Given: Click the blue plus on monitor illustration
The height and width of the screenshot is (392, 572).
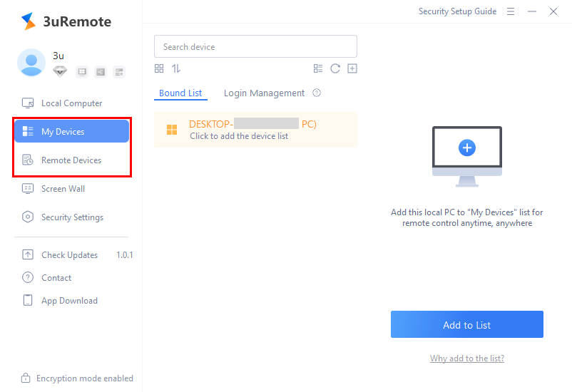Looking at the screenshot, I should [x=467, y=148].
